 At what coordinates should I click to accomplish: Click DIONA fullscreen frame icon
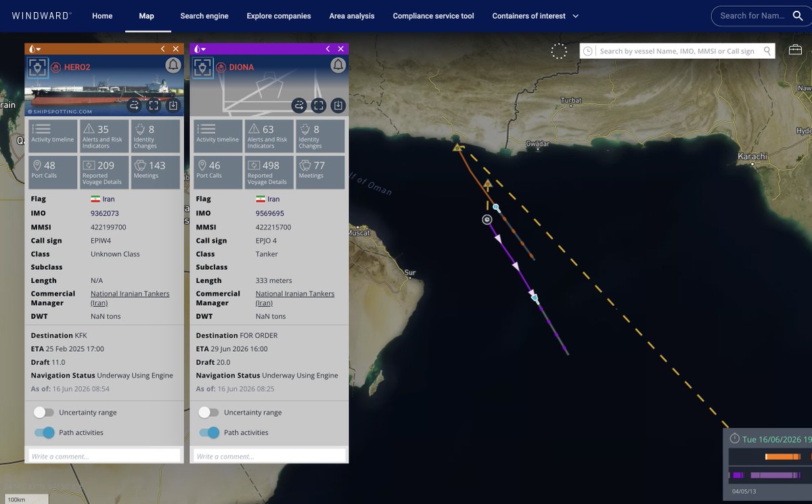(x=319, y=106)
